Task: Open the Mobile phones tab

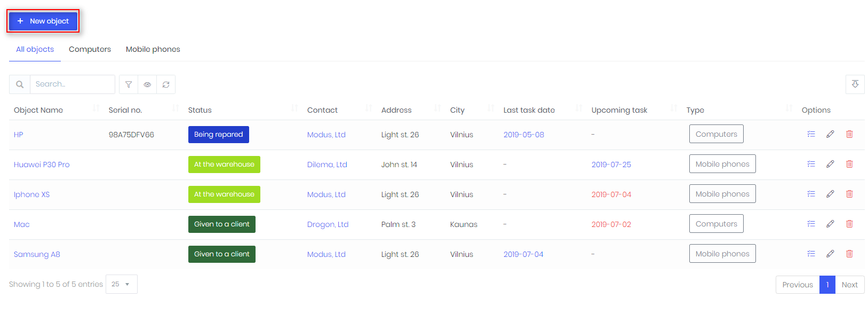Action: (153, 49)
